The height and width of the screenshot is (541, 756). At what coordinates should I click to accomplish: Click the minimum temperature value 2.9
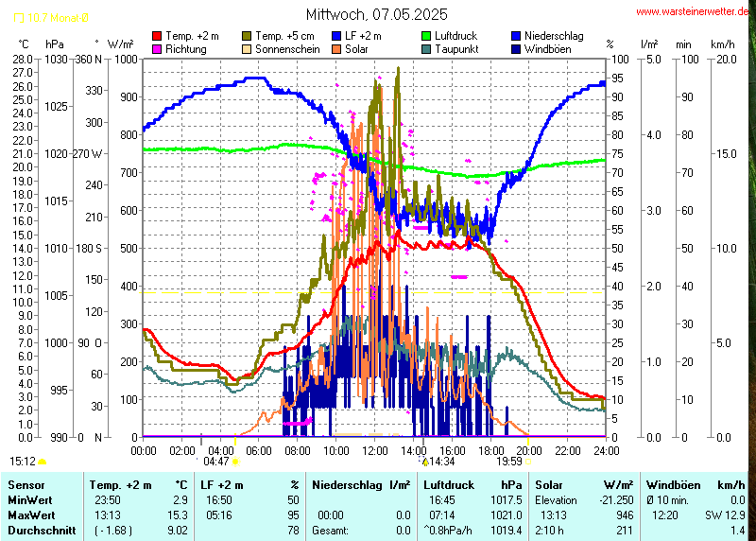(180, 500)
